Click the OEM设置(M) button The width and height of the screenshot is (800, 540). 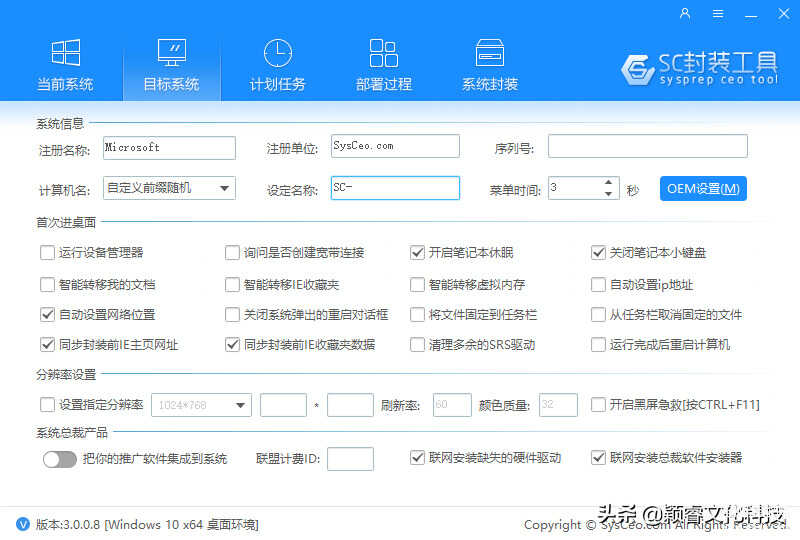click(x=703, y=189)
